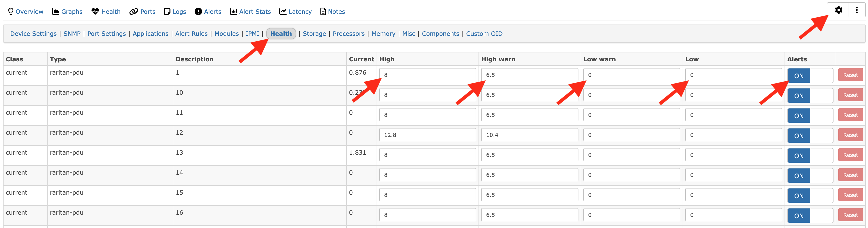Open the Modules section
This screenshot has width=868, height=228.
click(226, 34)
